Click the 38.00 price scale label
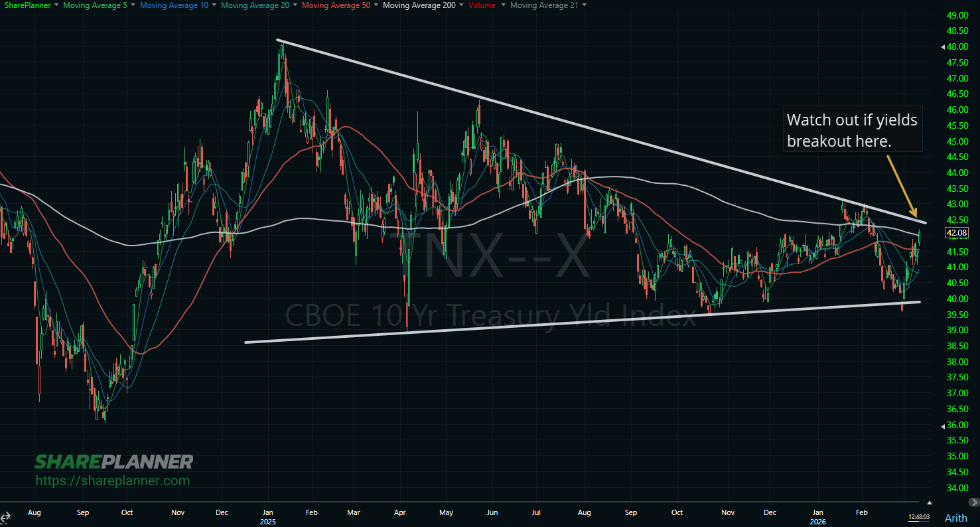Screen dimensions: 980x527 pyautogui.click(x=958, y=362)
